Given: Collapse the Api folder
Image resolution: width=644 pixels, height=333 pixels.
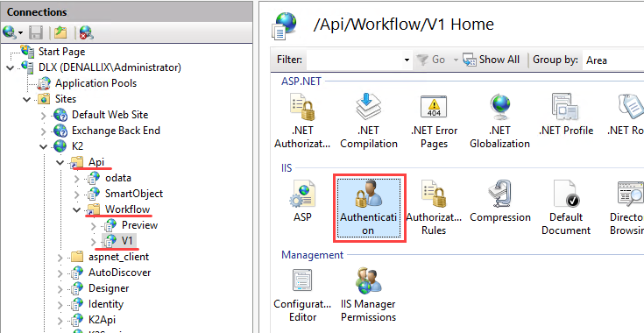Looking at the screenshot, I should click(60, 163).
